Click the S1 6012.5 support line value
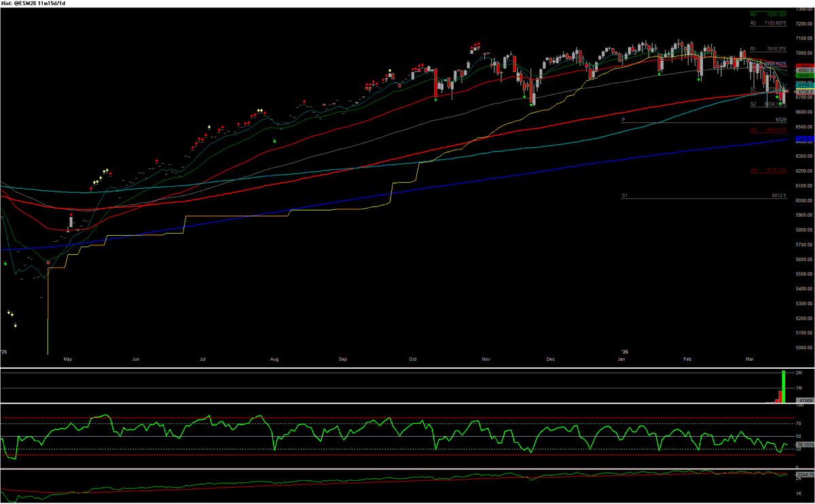Image resolution: width=815 pixels, height=504 pixels. (x=779, y=196)
